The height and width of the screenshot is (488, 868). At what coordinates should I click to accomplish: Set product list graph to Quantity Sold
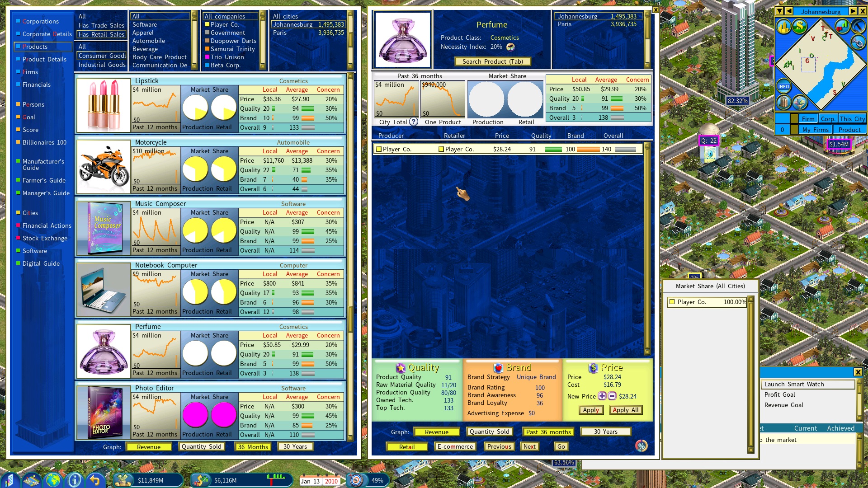coord(202,446)
